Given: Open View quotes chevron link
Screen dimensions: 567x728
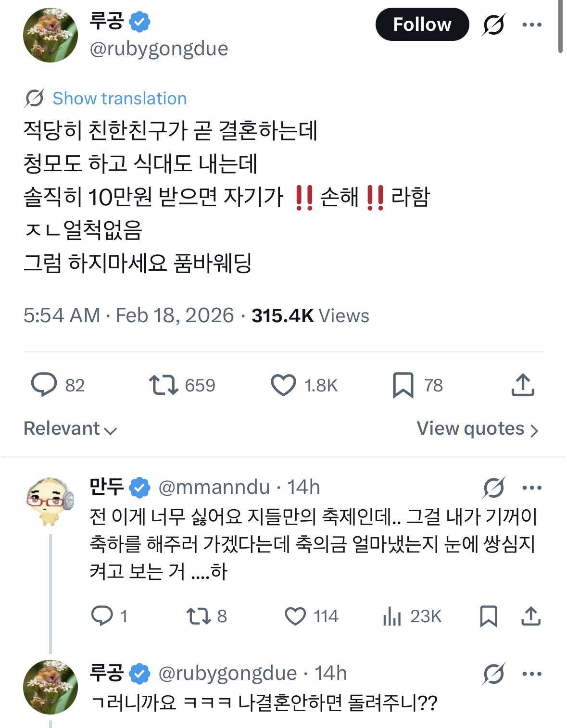Looking at the screenshot, I should coord(477,428).
